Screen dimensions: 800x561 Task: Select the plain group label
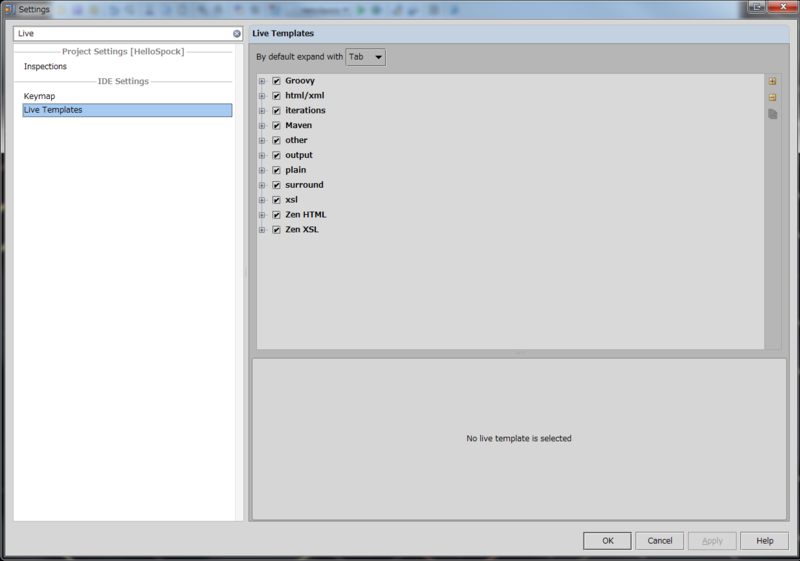pyautogui.click(x=295, y=170)
